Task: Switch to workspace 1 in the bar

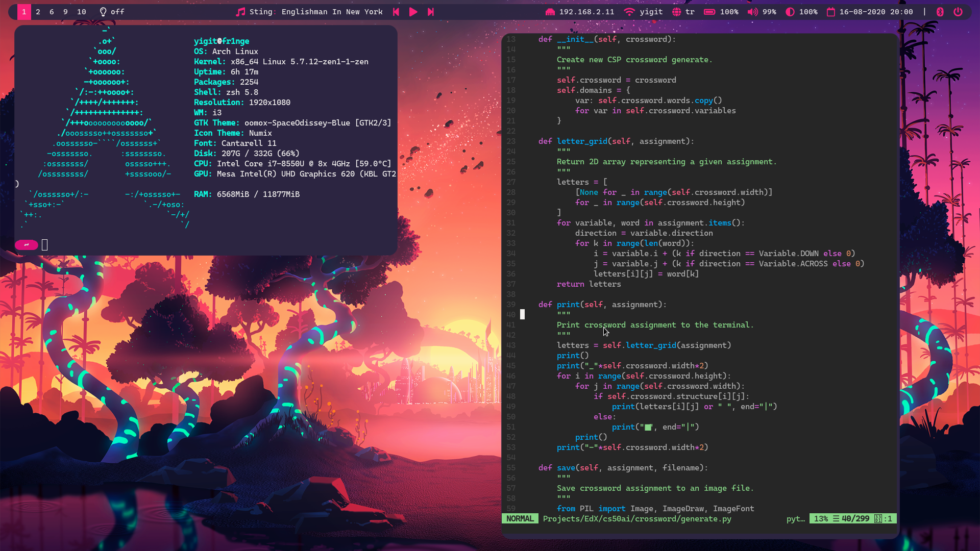Action: 24,12
